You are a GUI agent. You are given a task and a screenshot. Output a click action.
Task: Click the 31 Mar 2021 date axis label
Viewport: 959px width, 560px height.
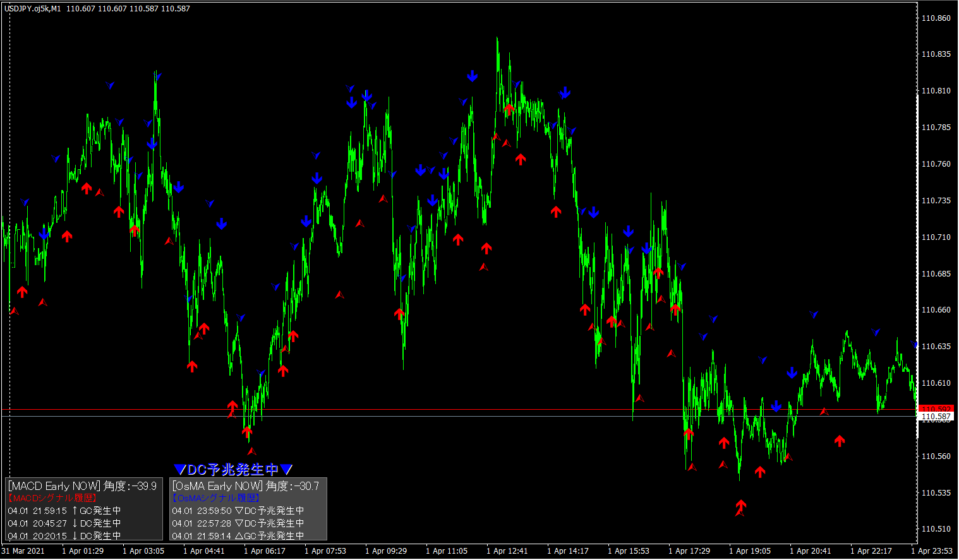click(x=23, y=551)
